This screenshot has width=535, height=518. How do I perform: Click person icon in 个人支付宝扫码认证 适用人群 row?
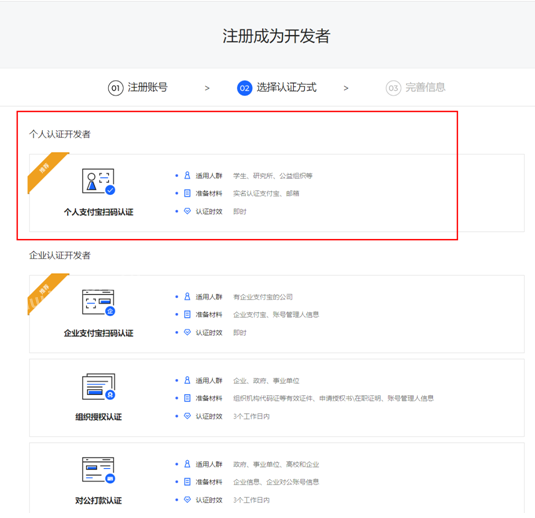(x=187, y=175)
